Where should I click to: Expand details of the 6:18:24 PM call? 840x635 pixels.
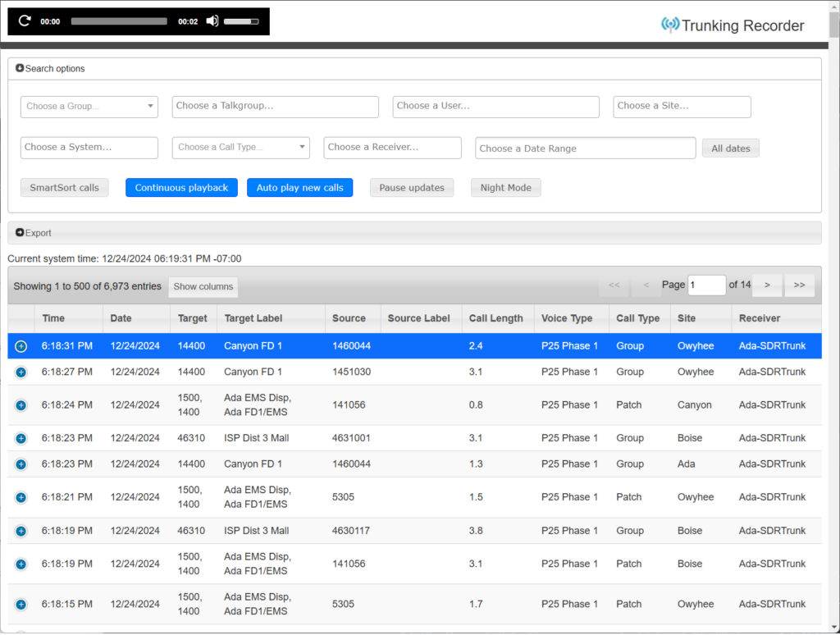[x=21, y=405]
